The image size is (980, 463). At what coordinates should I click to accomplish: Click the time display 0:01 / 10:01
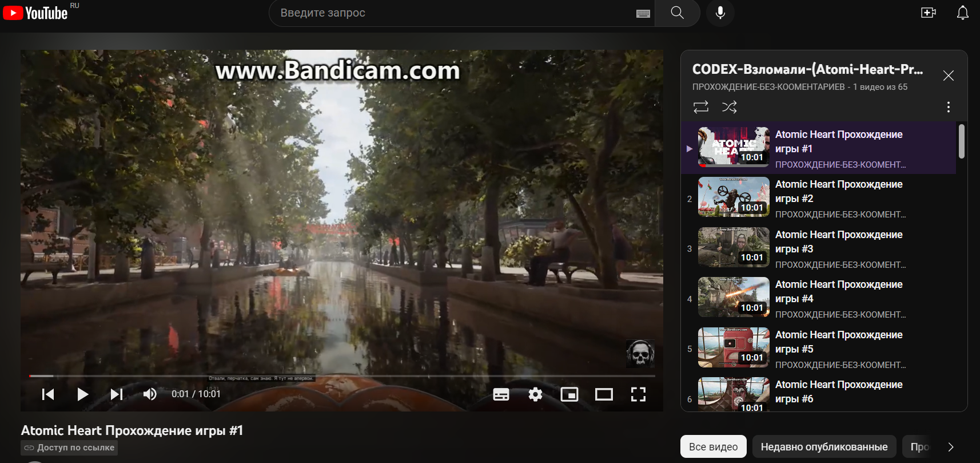pos(196,394)
